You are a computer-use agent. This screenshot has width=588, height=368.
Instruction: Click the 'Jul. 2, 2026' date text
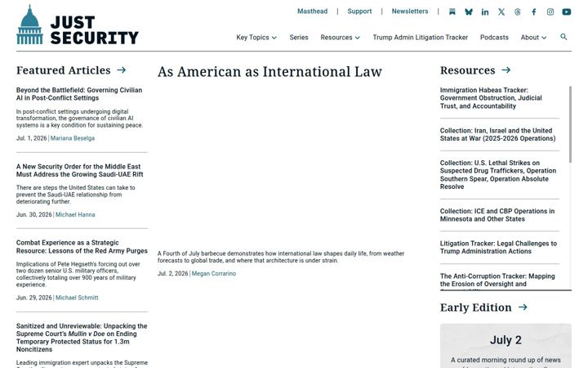tap(172, 273)
